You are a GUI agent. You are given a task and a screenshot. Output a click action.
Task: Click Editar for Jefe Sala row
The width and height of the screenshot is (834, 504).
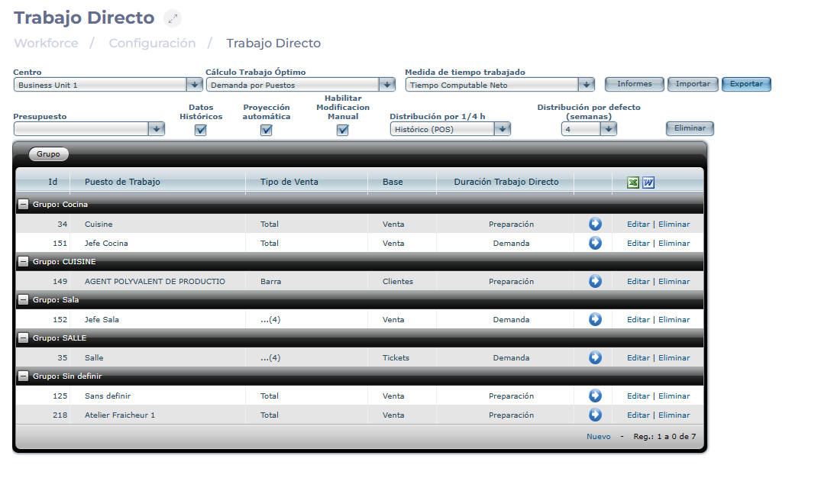(x=638, y=319)
